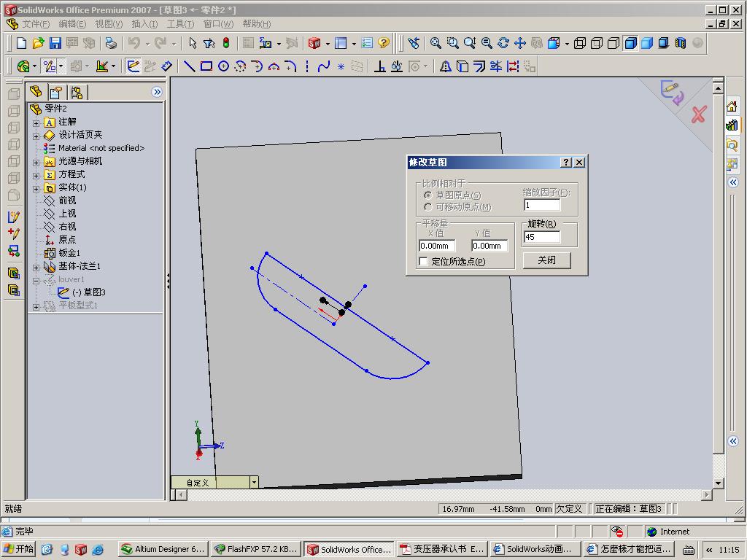Expand the 注解 tree node
The image size is (747, 560).
pos(36,122)
